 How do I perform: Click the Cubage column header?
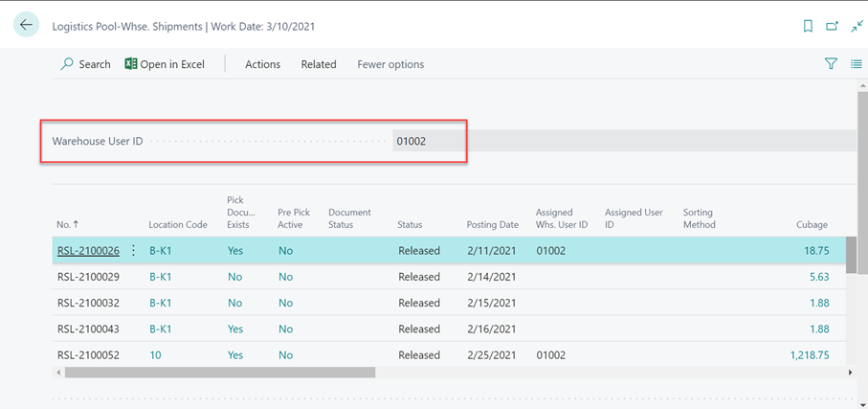(x=811, y=224)
